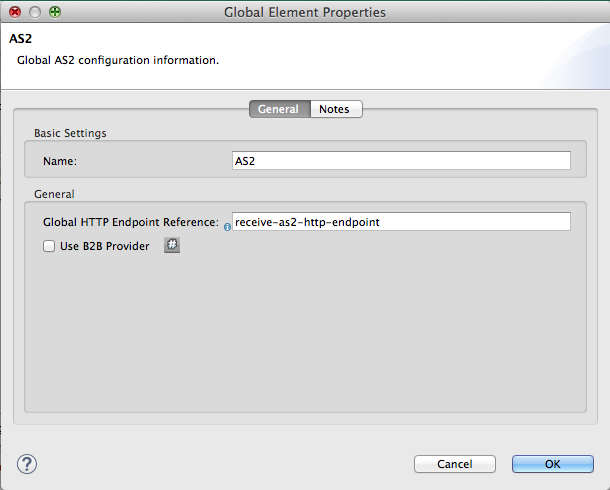
Task: Click into the Name text field
Action: [400, 160]
